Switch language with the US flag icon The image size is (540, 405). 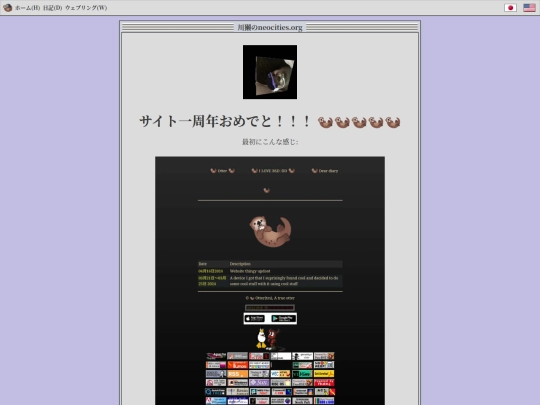pyautogui.click(x=529, y=8)
